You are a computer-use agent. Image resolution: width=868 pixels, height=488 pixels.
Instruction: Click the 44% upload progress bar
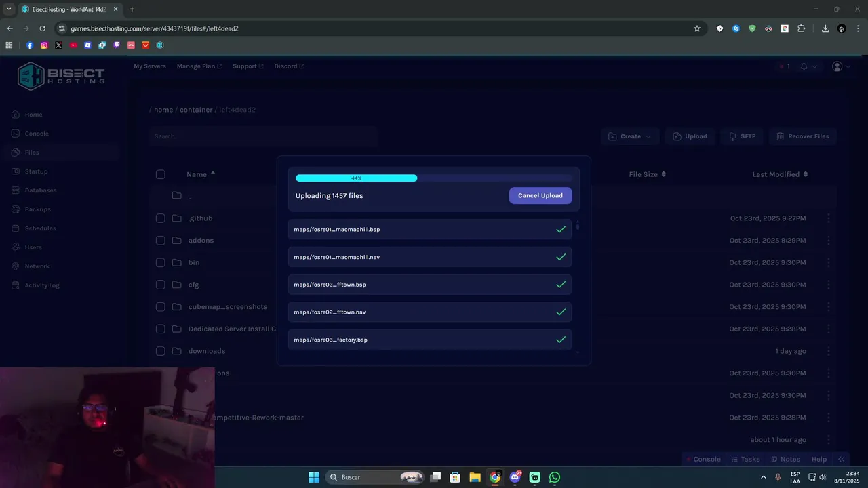(433, 178)
